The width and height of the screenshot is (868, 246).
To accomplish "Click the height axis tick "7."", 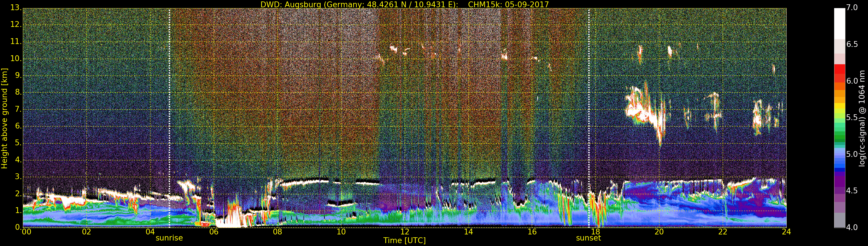I will point(18,109).
